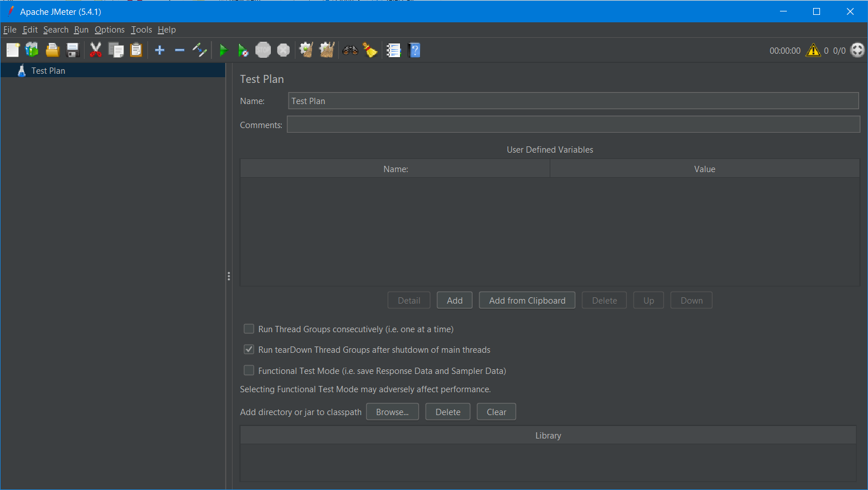Open Function Helper dialog icon

pos(394,50)
